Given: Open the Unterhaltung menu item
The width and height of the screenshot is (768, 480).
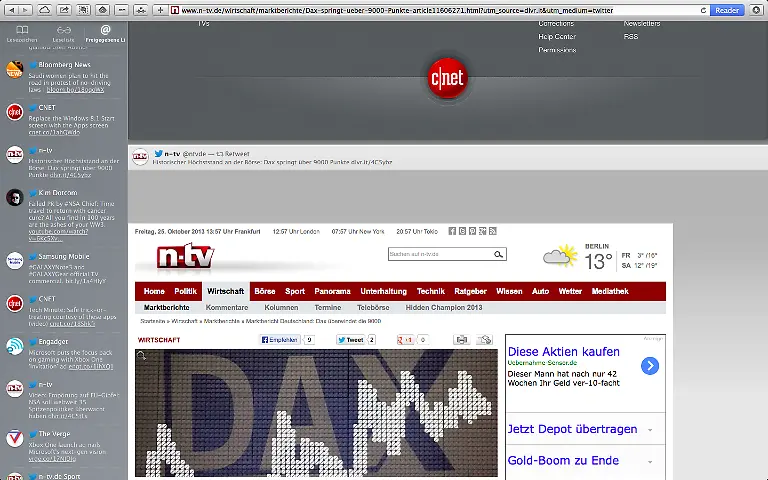Looking at the screenshot, I should tap(384, 291).
